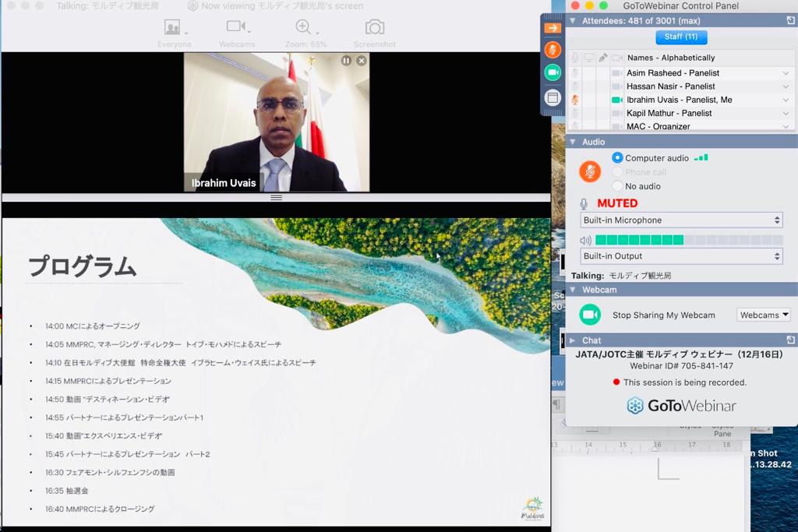Click the orange arrow collapse-panel icon
The width and height of the screenshot is (798, 532).
553,28
